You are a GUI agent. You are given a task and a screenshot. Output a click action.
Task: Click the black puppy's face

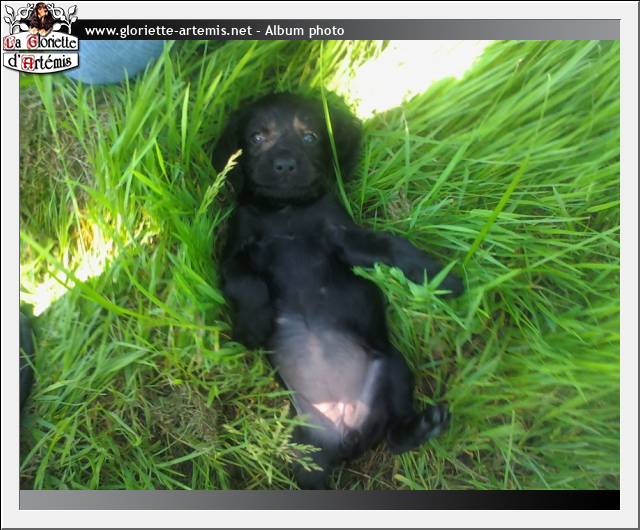[x=283, y=150]
